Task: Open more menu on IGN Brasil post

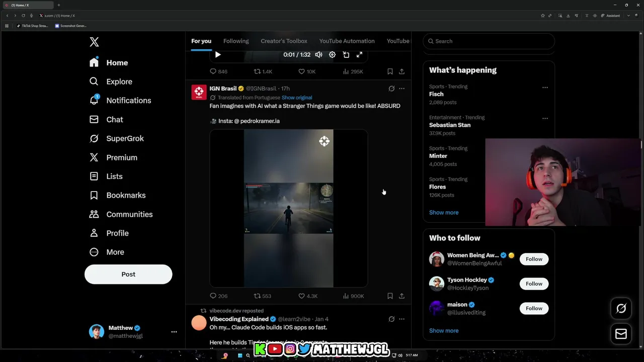Action: pos(401,88)
